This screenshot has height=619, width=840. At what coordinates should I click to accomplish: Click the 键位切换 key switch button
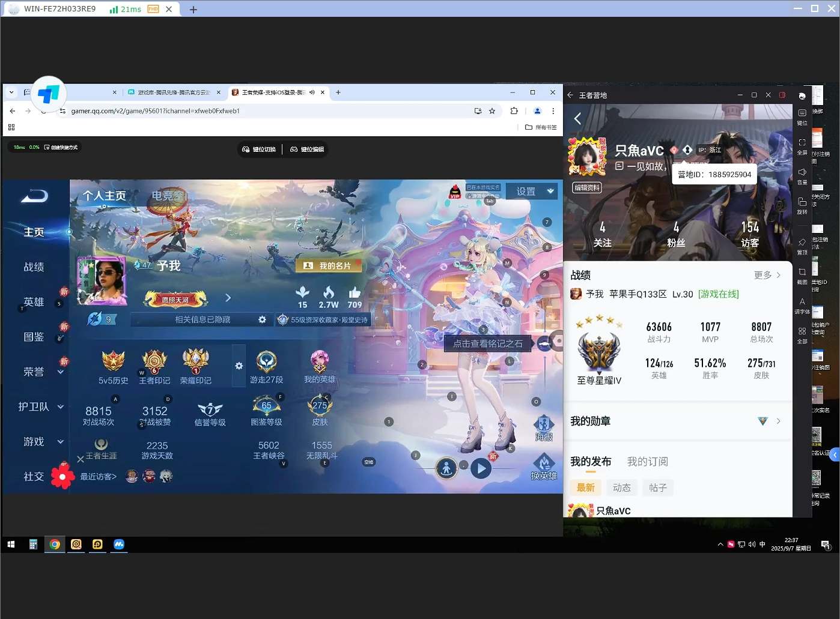point(259,149)
